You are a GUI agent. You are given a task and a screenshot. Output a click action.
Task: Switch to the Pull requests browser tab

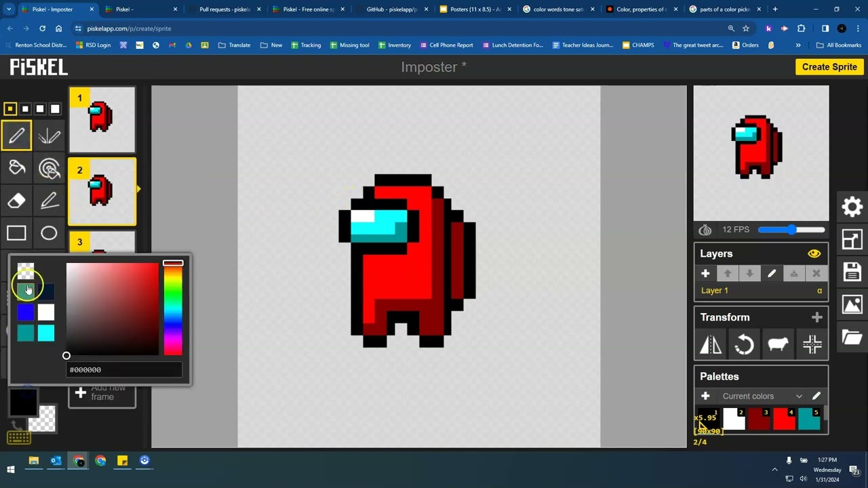click(224, 9)
